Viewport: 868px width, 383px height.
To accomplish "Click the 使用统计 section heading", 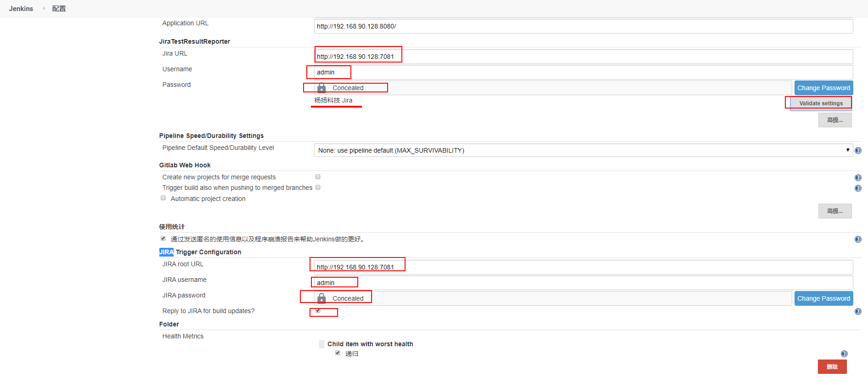I will [x=172, y=227].
